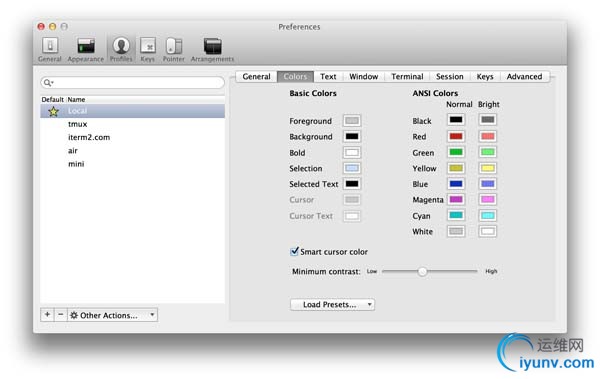Click the Bright Green ANSI swatch
This screenshot has height=379, width=600.
pos(488,152)
